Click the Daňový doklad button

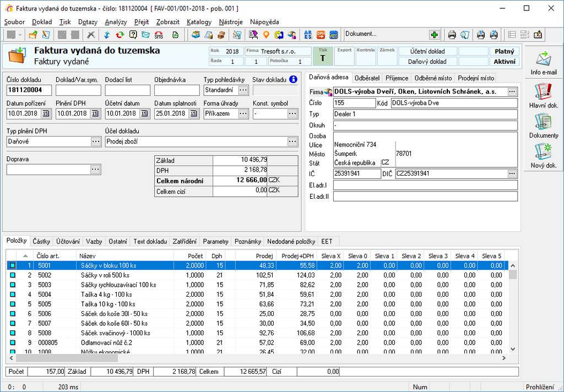(x=427, y=62)
